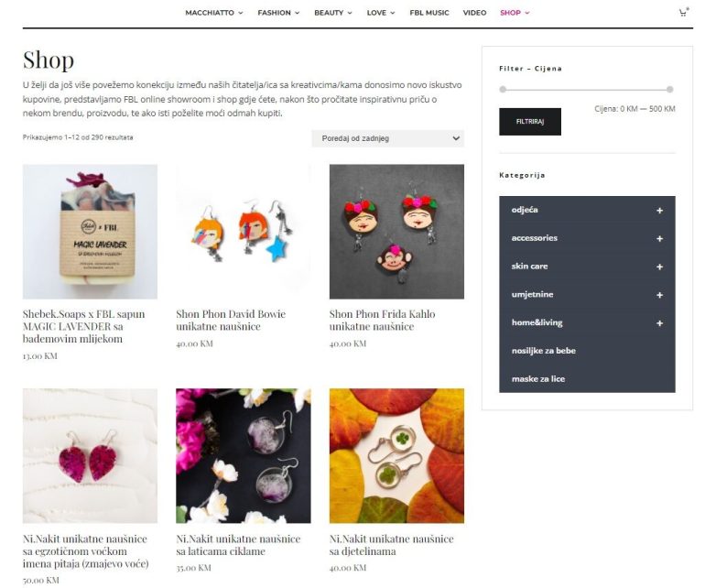
Task: View David Bowie earrings product image
Action: click(x=244, y=231)
